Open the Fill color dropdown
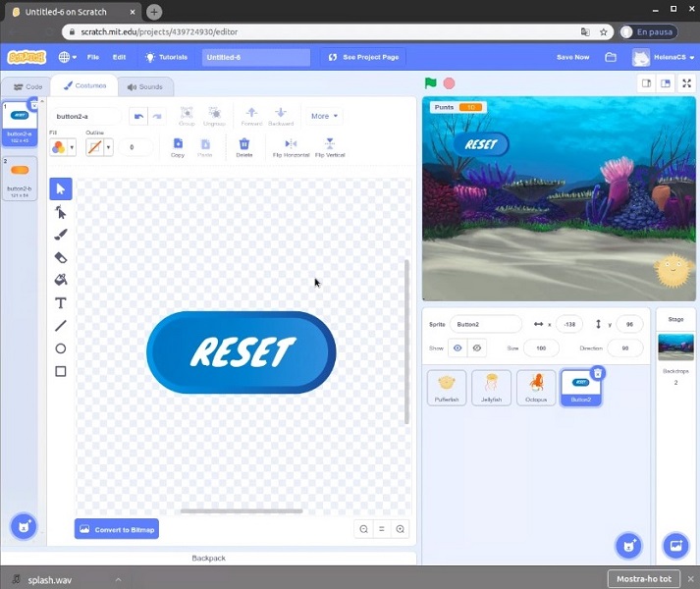This screenshot has height=589, width=700. pos(72,147)
